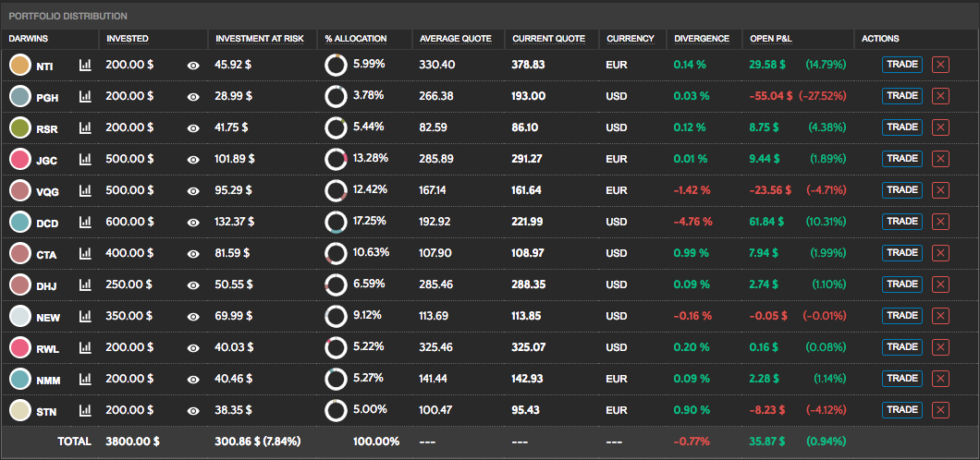
Task: Open the chart icon for STN row
Action: coord(86,410)
